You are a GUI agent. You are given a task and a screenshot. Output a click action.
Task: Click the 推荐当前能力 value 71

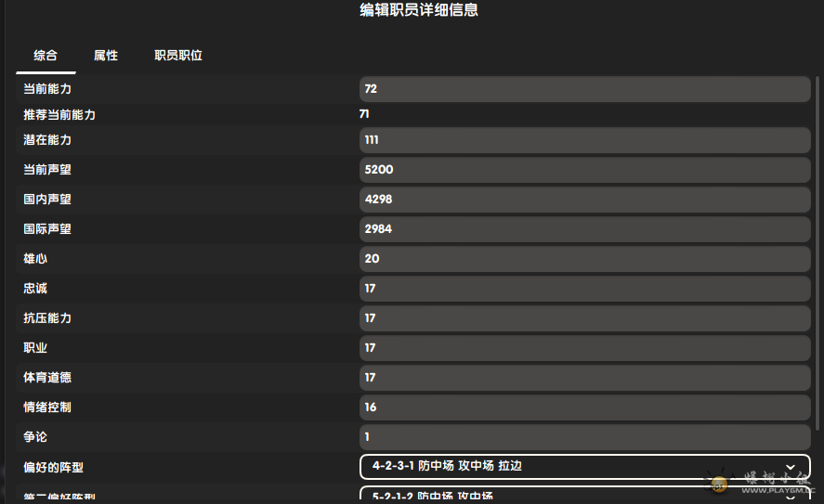tap(364, 114)
